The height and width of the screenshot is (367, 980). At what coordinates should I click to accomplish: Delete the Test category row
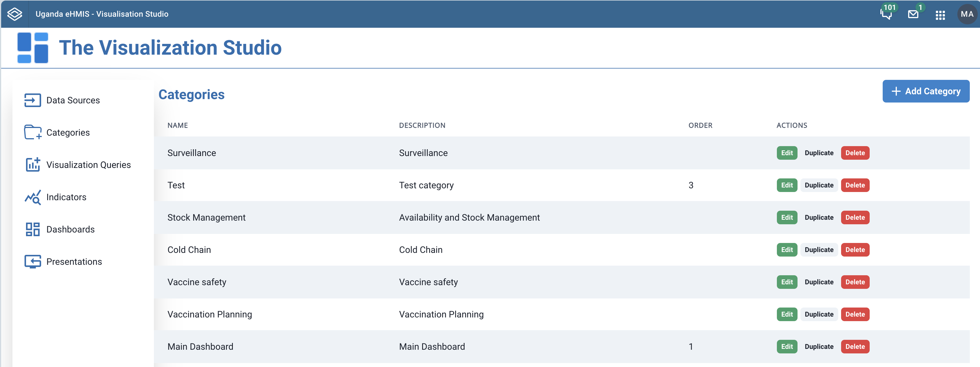pyautogui.click(x=855, y=185)
